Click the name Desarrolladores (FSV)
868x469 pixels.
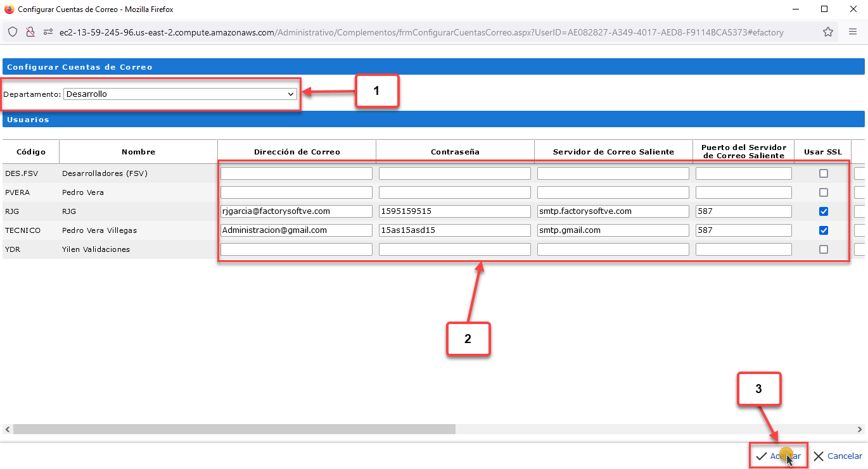click(x=105, y=173)
